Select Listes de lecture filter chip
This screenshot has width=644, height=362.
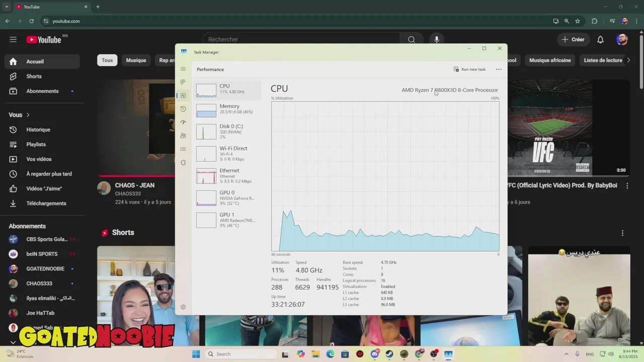click(603, 60)
